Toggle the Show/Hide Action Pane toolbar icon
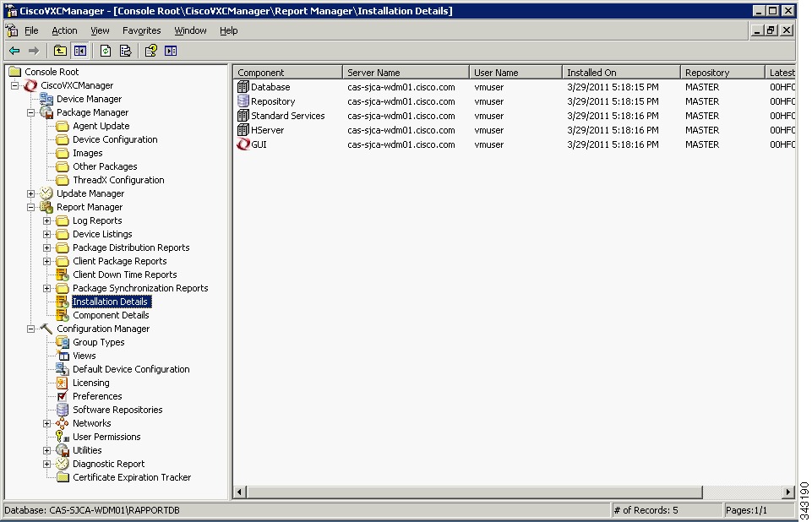This screenshot has width=812, height=522. (x=171, y=51)
